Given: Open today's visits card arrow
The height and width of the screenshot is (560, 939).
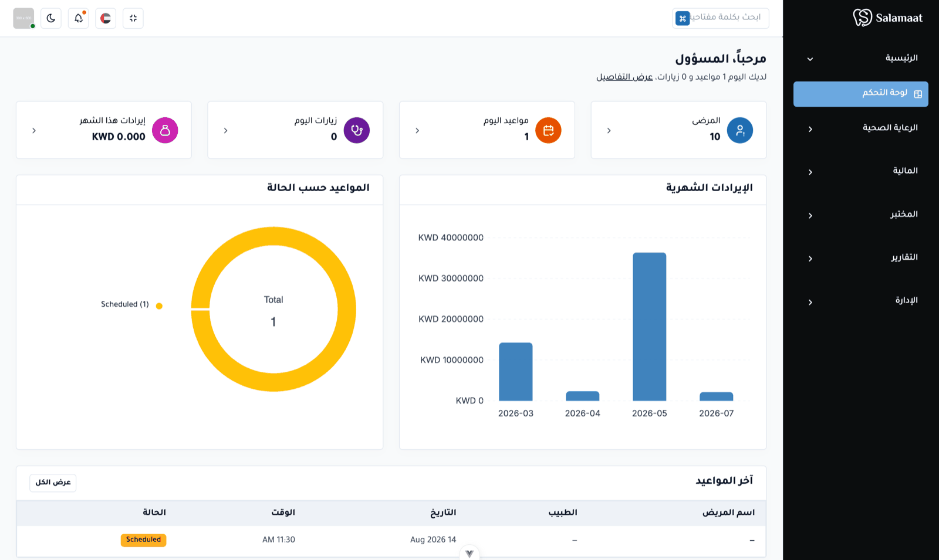Looking at the screenshot, I should pos(225,131).
